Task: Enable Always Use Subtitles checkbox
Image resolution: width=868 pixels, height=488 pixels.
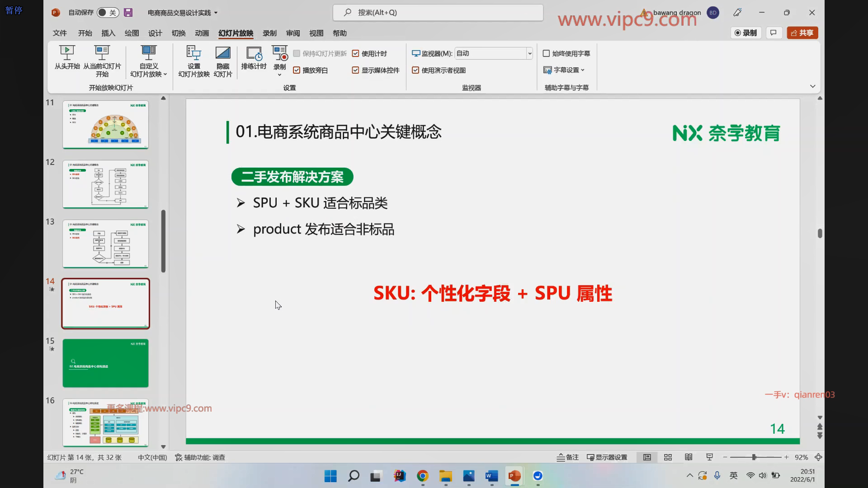Action: (546, 53)
